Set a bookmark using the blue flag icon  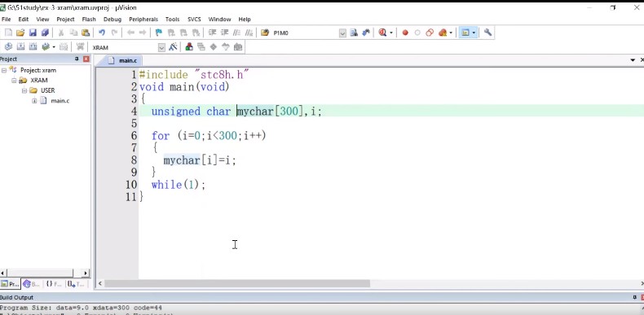(158, 33)
